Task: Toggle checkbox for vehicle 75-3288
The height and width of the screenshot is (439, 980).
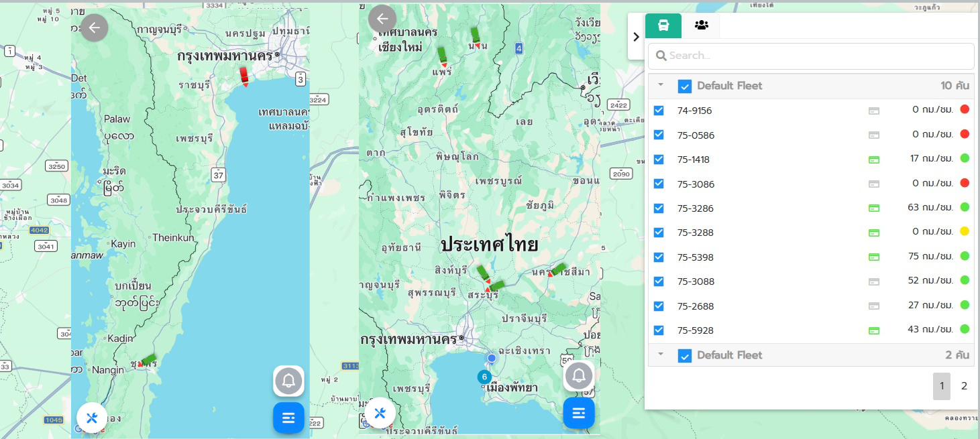Action: [659, 233]
